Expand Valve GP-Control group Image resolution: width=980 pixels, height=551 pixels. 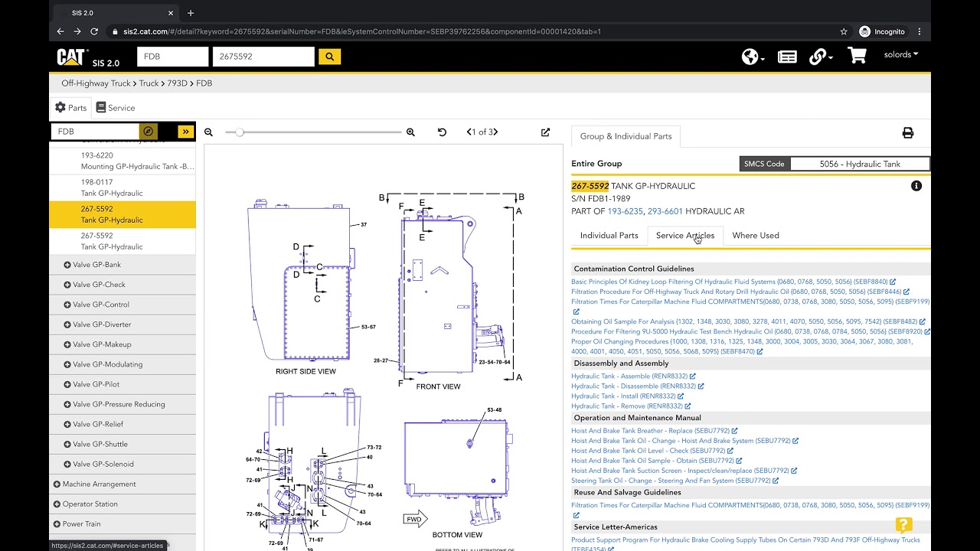[67, 305]
